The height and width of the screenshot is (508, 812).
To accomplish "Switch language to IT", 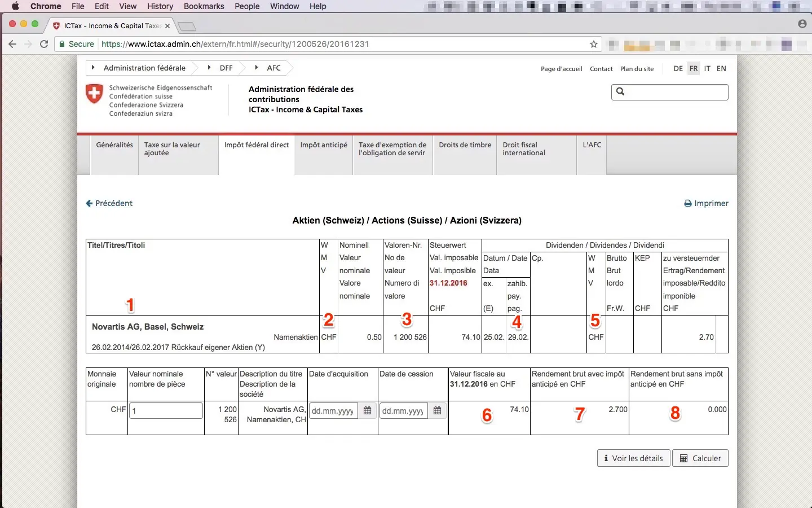I will click(707, 68).
